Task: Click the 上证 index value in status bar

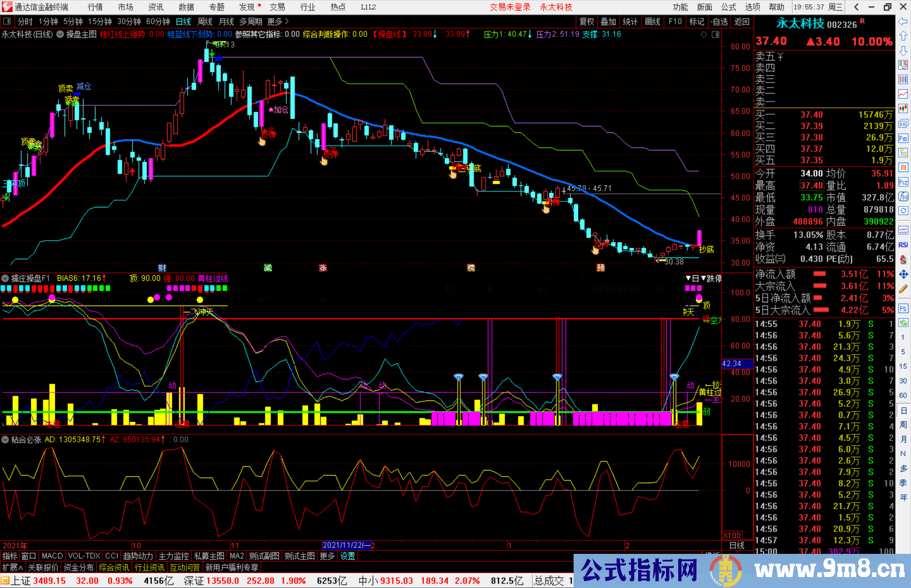Action: 49,581
